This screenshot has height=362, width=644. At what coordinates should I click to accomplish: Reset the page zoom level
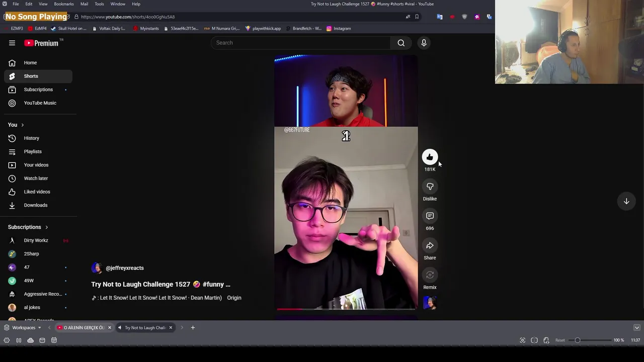(x=560, y=340)
